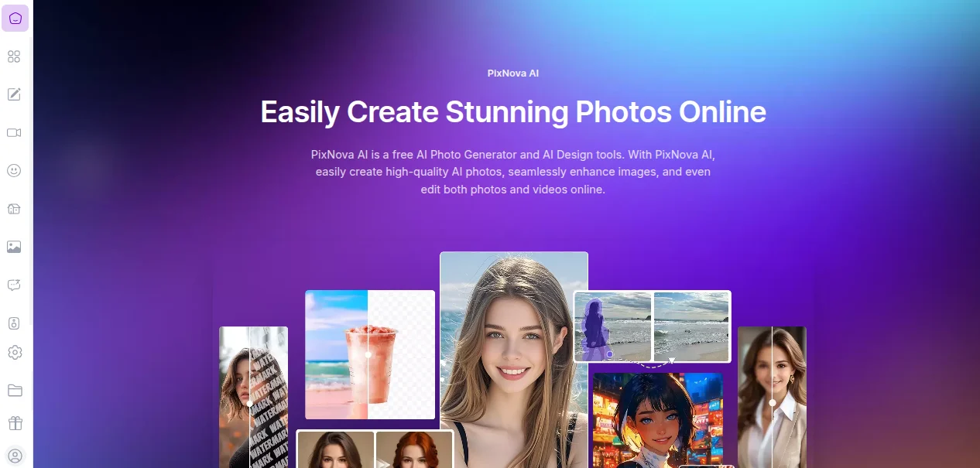
Task: Open the chat bubble with arrow icon
Action: [14, 285]
